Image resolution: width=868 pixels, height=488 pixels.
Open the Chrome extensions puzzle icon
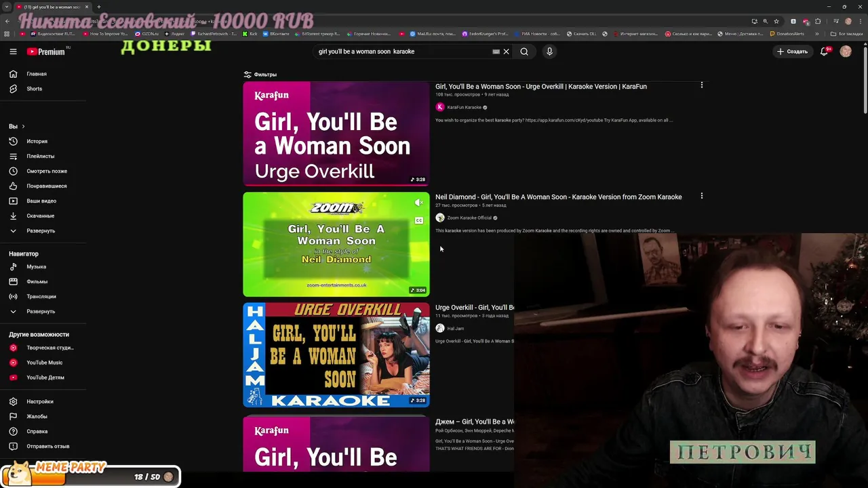point(818,21)
